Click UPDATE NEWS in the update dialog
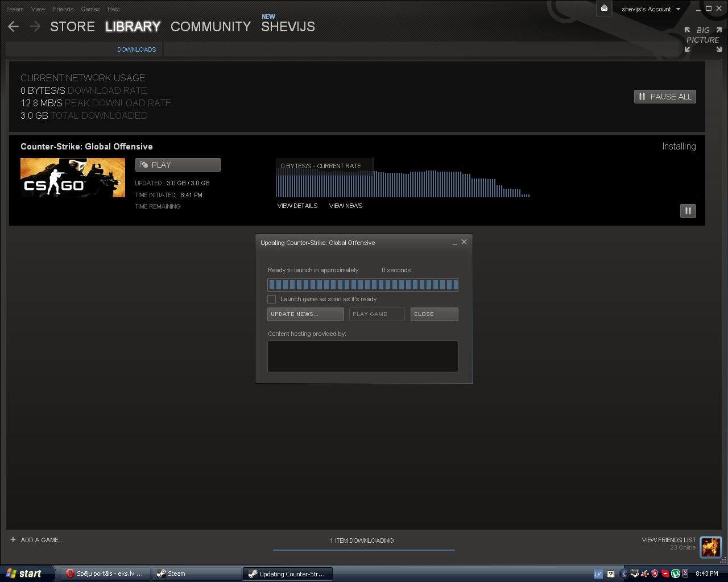This screenshot has width=728, height=582. [x=305, y=314]
